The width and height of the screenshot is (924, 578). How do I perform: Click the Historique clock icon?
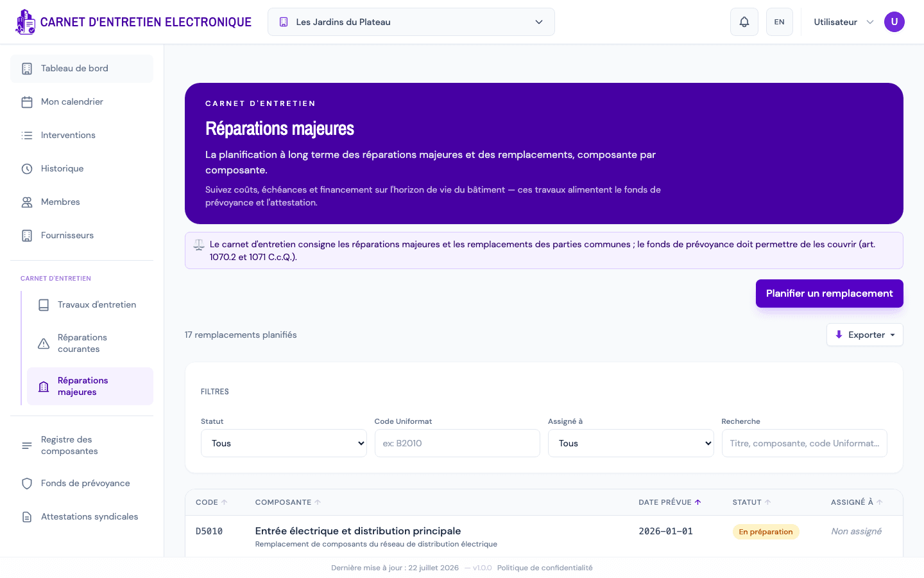click(27, 169)
